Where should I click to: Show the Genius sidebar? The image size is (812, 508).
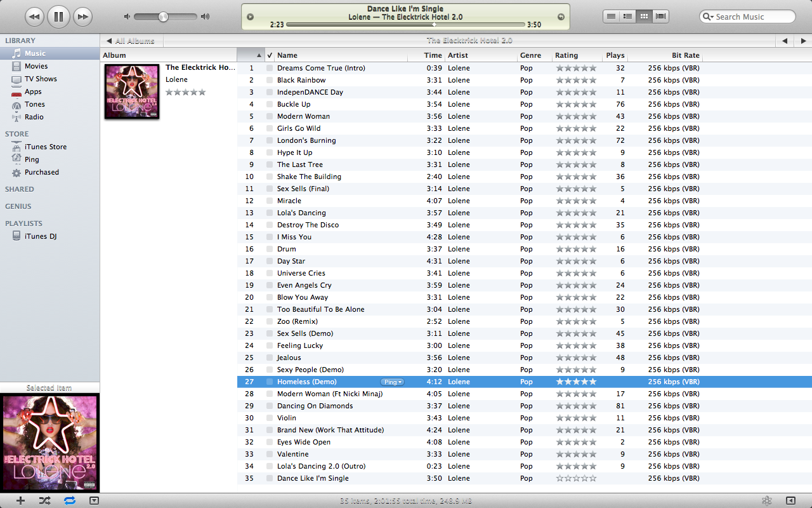(790, 500)
